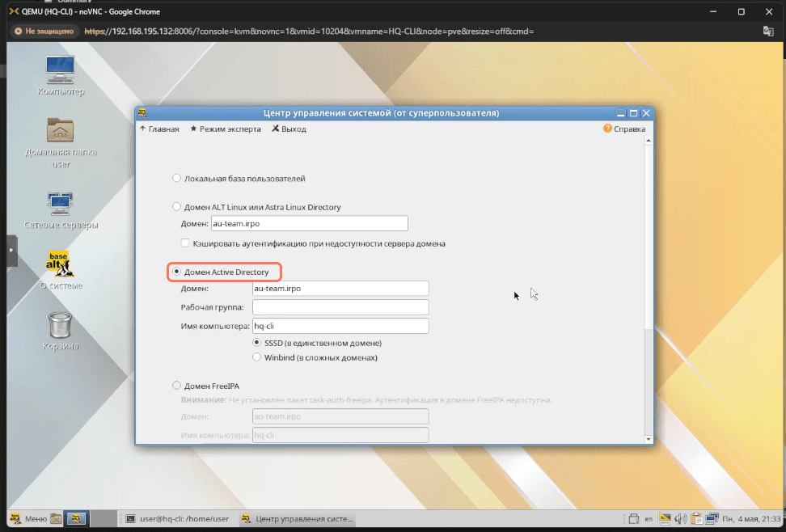Select Локальная база пользователей radio button
Viewport: 786px width, 532px height.
(176, 178)
